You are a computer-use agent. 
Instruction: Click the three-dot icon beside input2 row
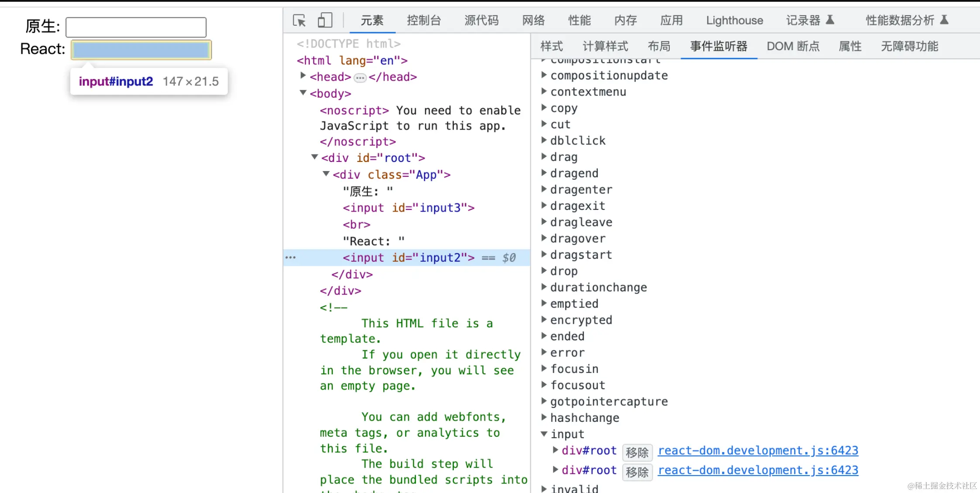[291, 257]
